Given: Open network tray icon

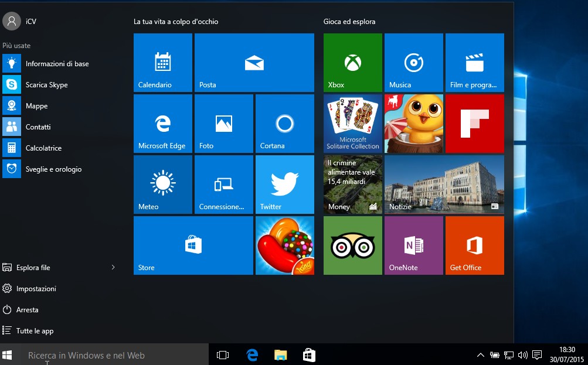Looking at the screenshot, I should tap(509, 355).
